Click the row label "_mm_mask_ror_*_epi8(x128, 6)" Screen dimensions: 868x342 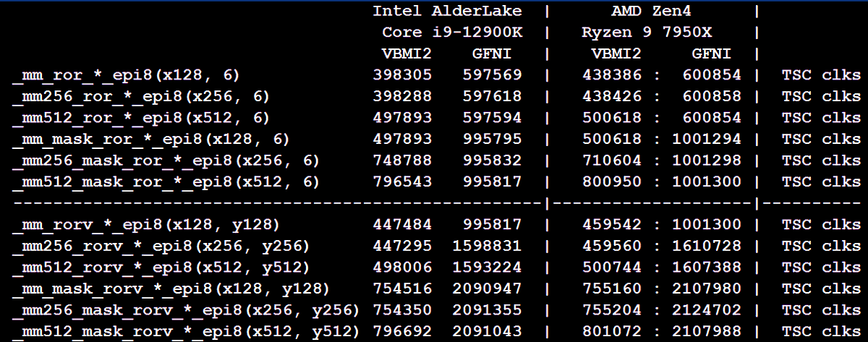pyautogui.click(x=150, y=140)
